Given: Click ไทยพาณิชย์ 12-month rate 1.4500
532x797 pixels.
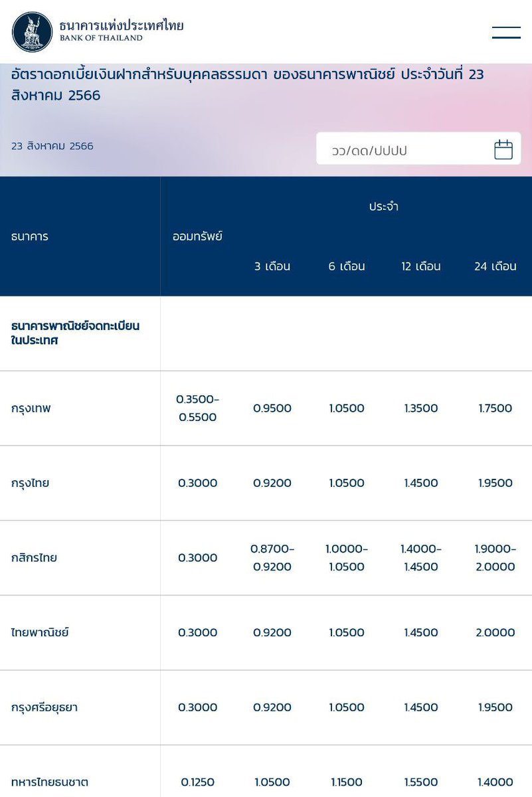Looking at the screenshot, I should click(x=421, y=632).
